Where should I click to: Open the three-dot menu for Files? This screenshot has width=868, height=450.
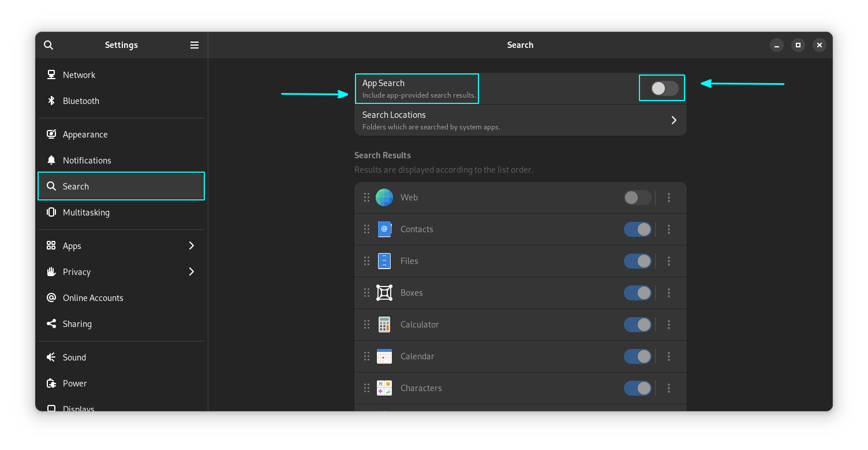click(x=669, y=261)
